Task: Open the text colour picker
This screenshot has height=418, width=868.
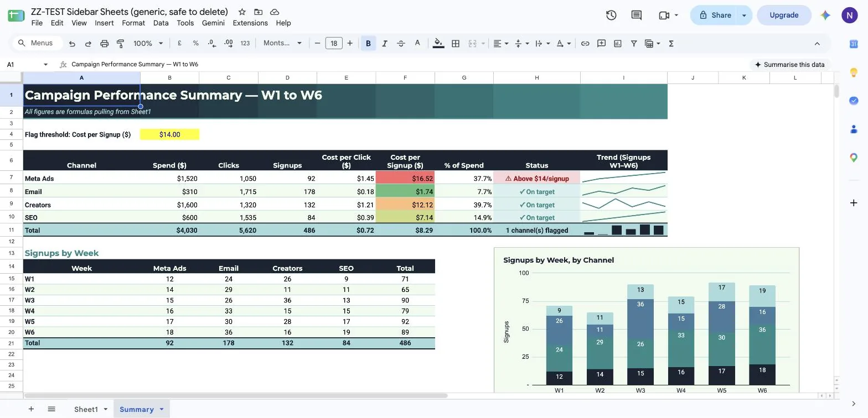Action: click(x=417, y=43)
